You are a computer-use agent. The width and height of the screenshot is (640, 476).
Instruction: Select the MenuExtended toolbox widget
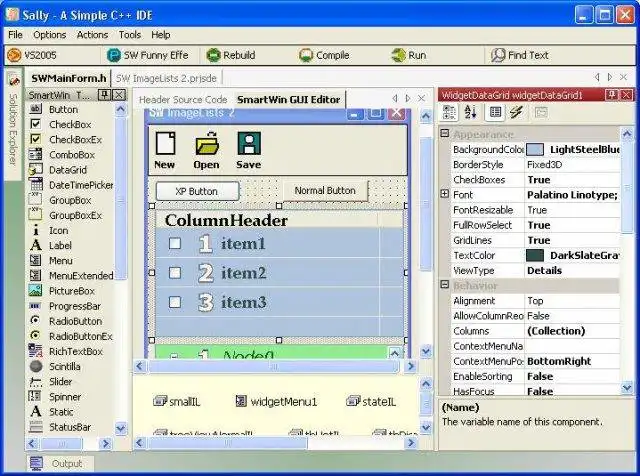pos(81,276)
